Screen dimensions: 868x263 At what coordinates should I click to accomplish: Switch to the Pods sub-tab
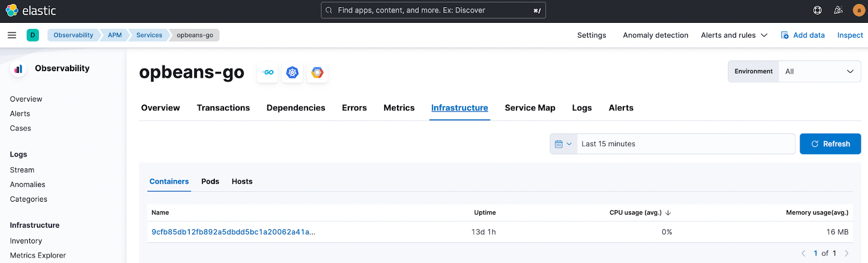point(210,181)
